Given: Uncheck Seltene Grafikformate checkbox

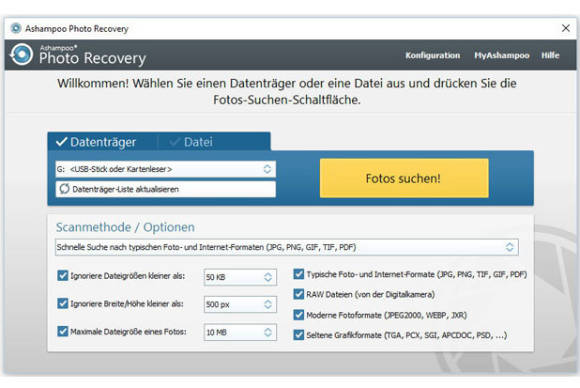Looking at the screenshot, I should pyautogui.click(x=299, y=335).
